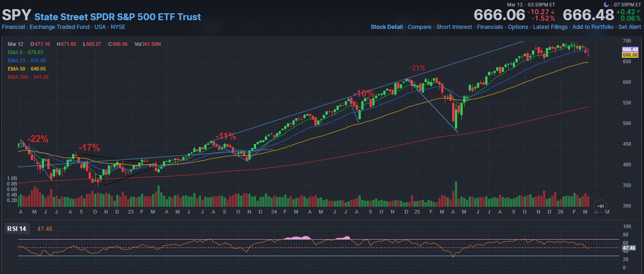Click the 666.06 yellow price tag on axis
Image resolution: width=644 pixels, height=274 pixels.
coord(630,55)
